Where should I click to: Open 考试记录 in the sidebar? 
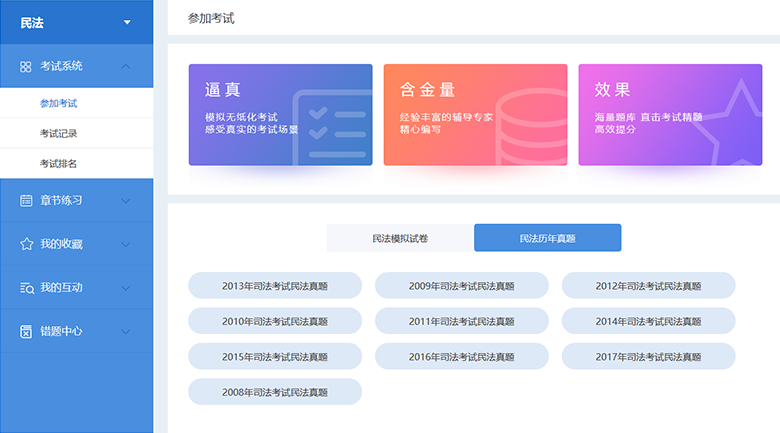click(58, 133)
